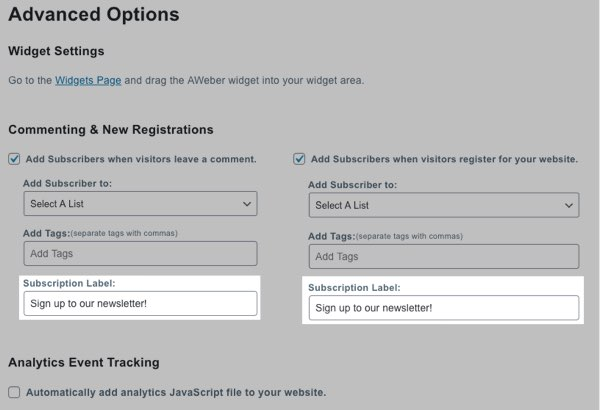Expand Select A List dropdown under registration option
Viewport: 600px width, 410px height.
[443, 205]
